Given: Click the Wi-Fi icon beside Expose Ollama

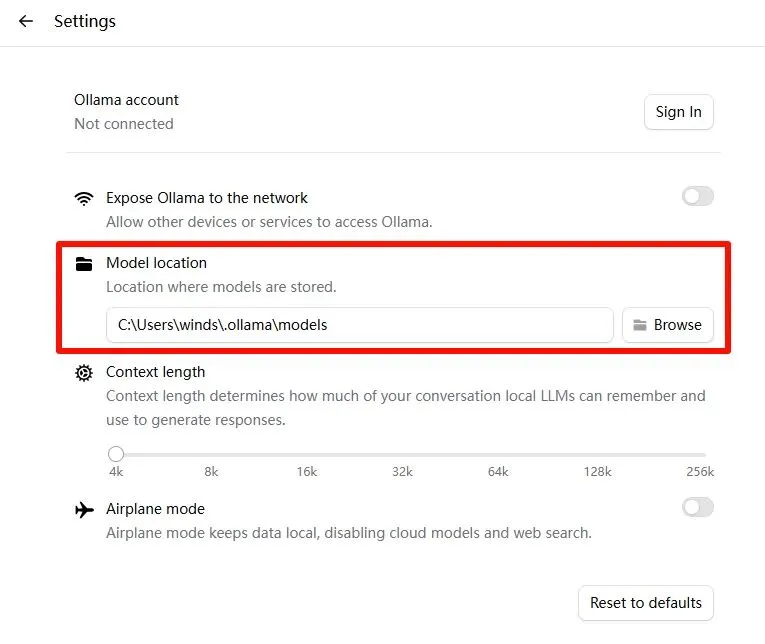Looking at the screenshot, I should 84,198.
